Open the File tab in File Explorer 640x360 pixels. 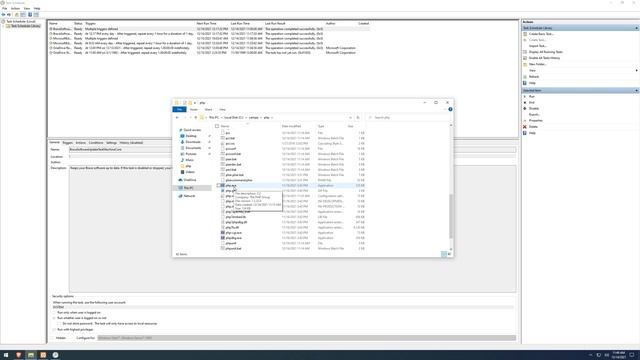[x=179, y=109]
